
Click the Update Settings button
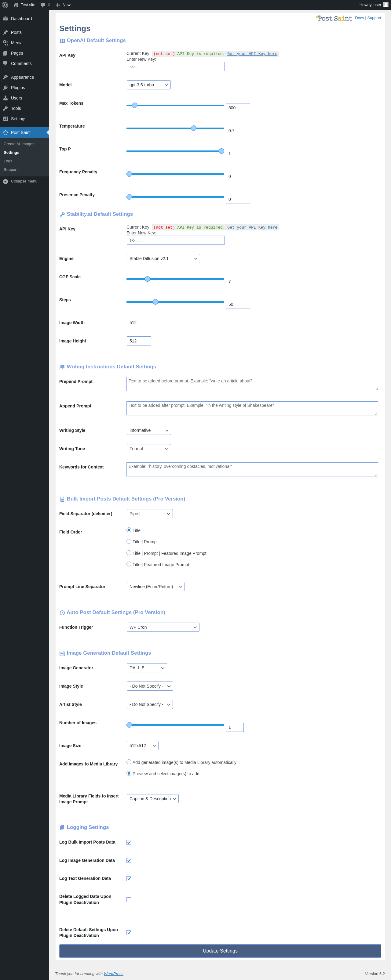pyautogui.click(x=220, y=951)
